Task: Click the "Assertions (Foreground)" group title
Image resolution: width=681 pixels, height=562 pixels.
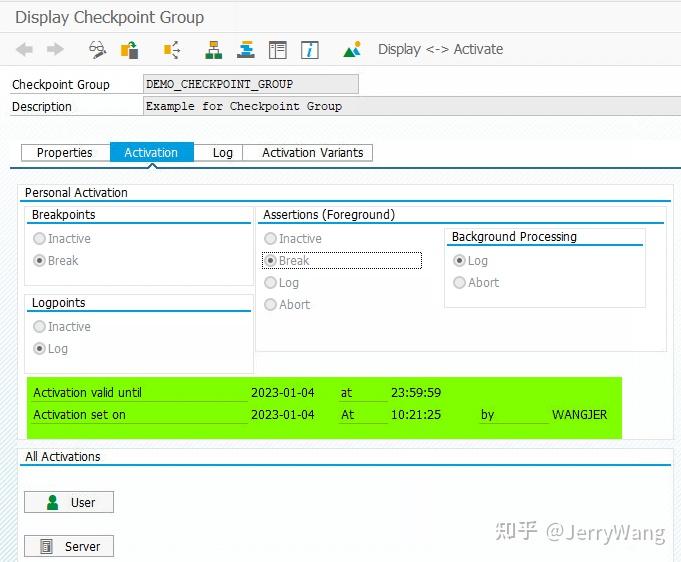Action: [329, 215]
